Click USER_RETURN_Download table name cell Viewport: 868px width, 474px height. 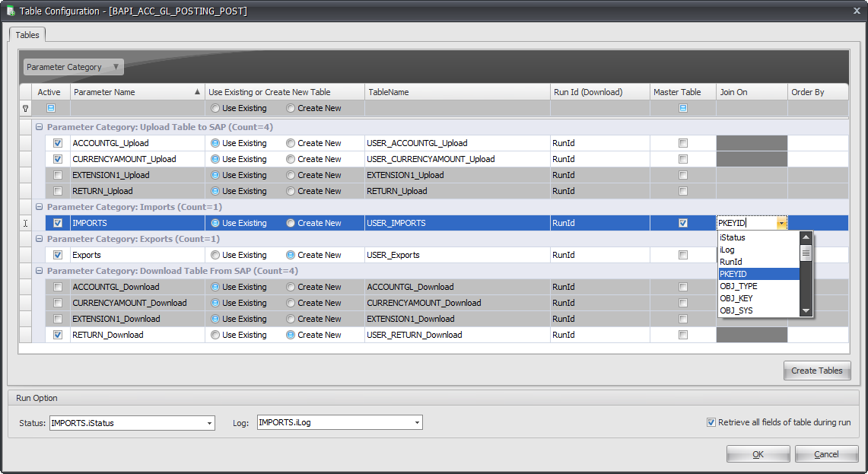point(457,335)
